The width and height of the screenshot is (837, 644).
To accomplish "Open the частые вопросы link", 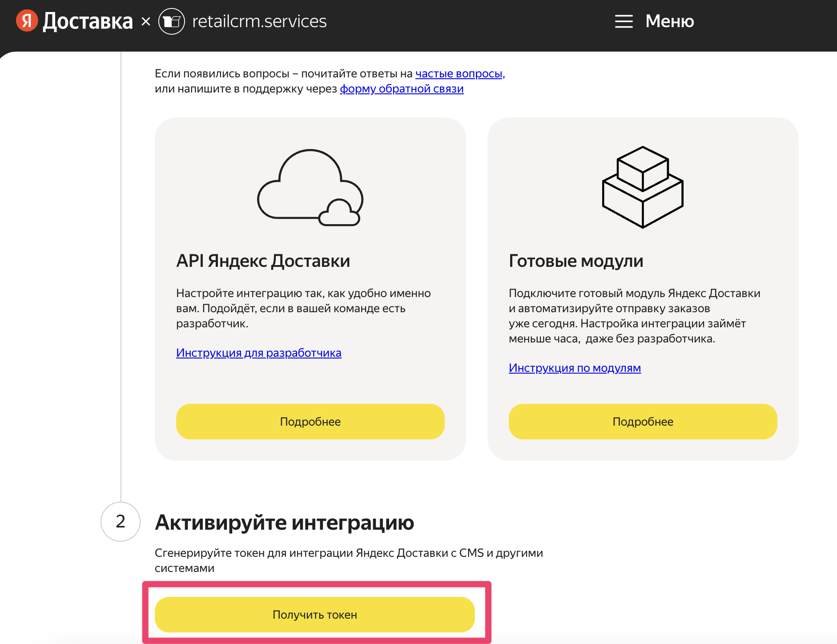I will coord(460,73).
